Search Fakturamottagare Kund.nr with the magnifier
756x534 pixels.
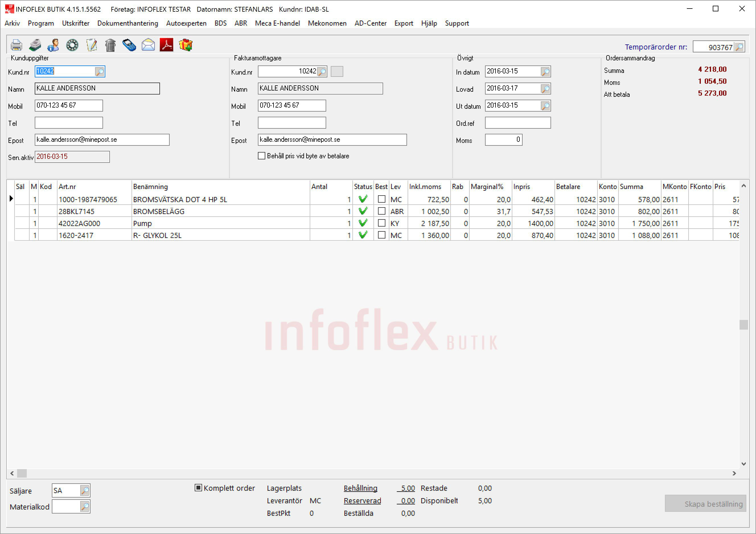[322, 71]
